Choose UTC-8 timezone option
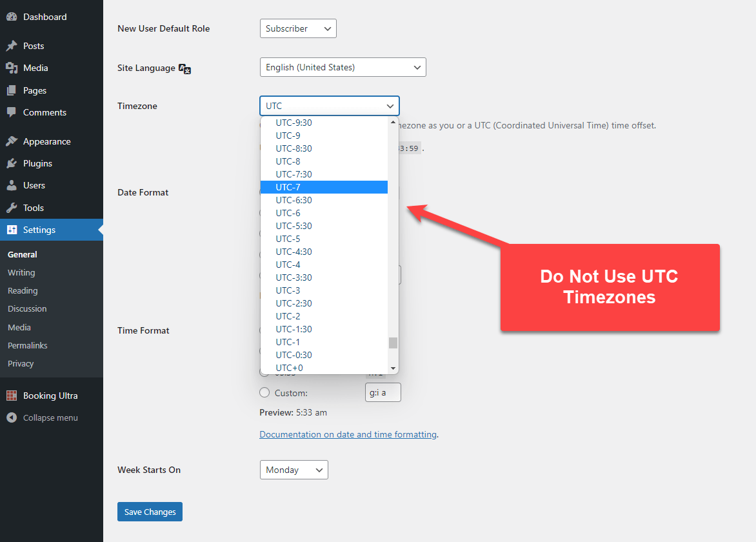 pyautogui.click(x=324, y=161)
